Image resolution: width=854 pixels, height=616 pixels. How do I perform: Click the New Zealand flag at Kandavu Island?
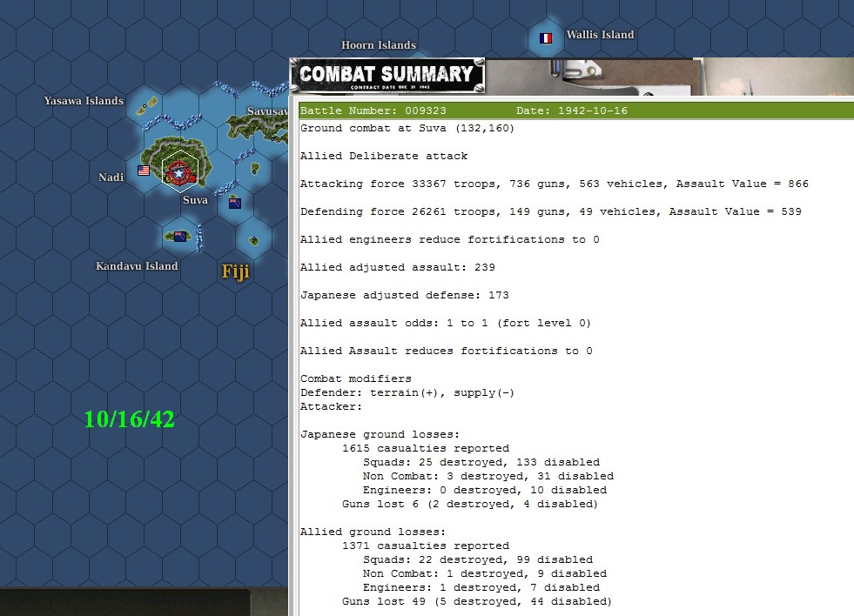coord(180,236)
